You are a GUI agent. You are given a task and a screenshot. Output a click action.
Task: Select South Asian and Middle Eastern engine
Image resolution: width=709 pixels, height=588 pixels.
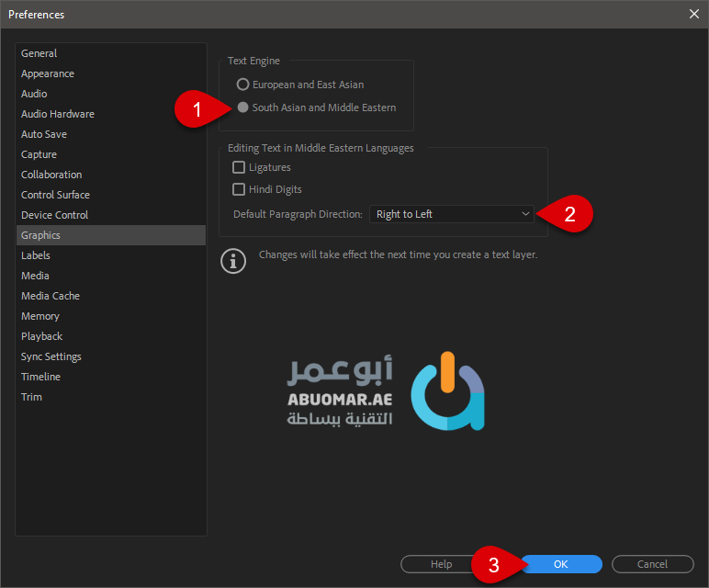pos(243,107)
